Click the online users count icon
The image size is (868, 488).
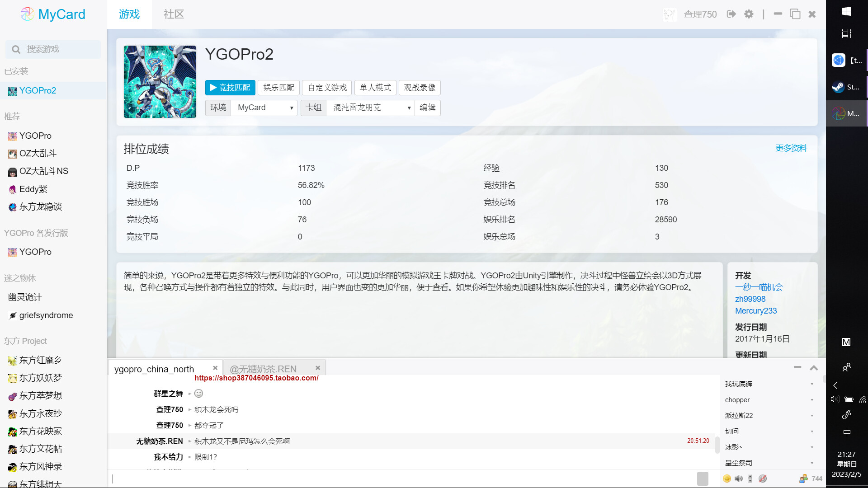(x=803, y=479)
